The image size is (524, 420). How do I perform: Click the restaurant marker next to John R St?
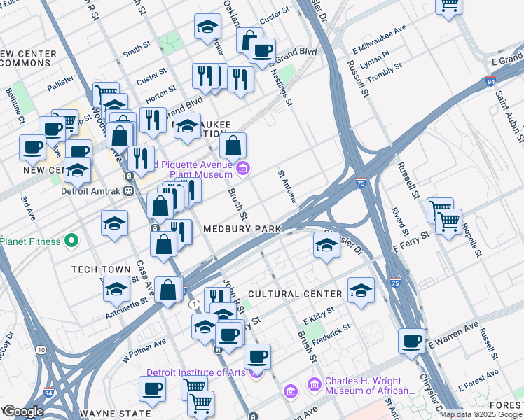coord(217,295)
